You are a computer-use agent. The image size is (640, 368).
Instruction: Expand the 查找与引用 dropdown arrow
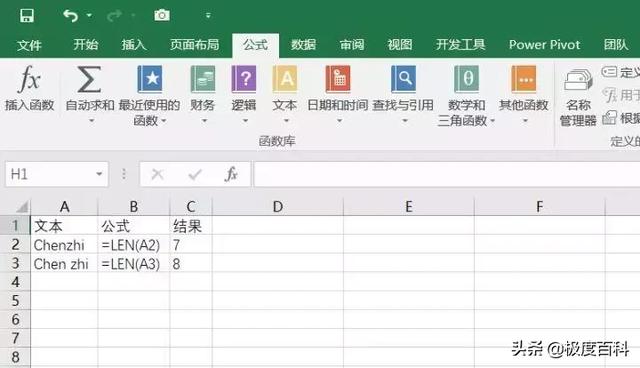[x=405, y=120]
